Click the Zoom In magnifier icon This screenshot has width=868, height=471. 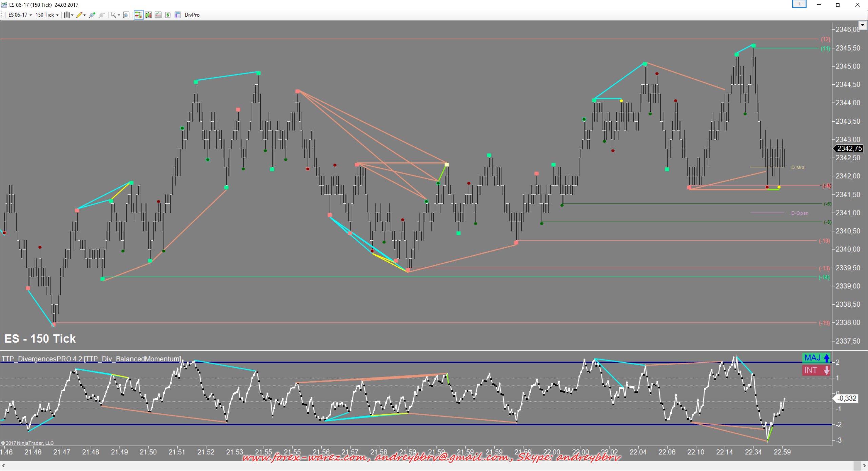92,15
